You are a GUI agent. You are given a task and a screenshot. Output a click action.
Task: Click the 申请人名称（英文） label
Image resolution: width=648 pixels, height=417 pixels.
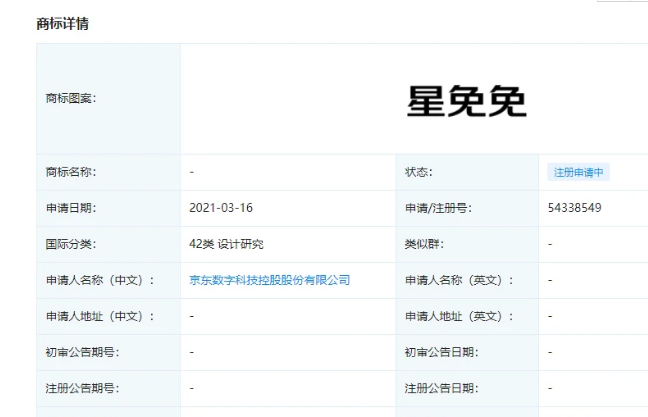click(x=459, y=280)
